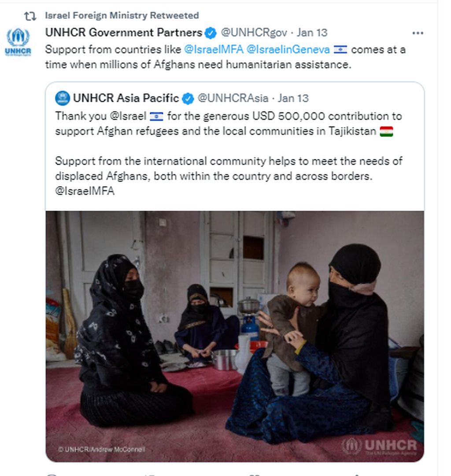
Task: Open the Israel Foreign Ministry Retweeted link
Action: 122,15
